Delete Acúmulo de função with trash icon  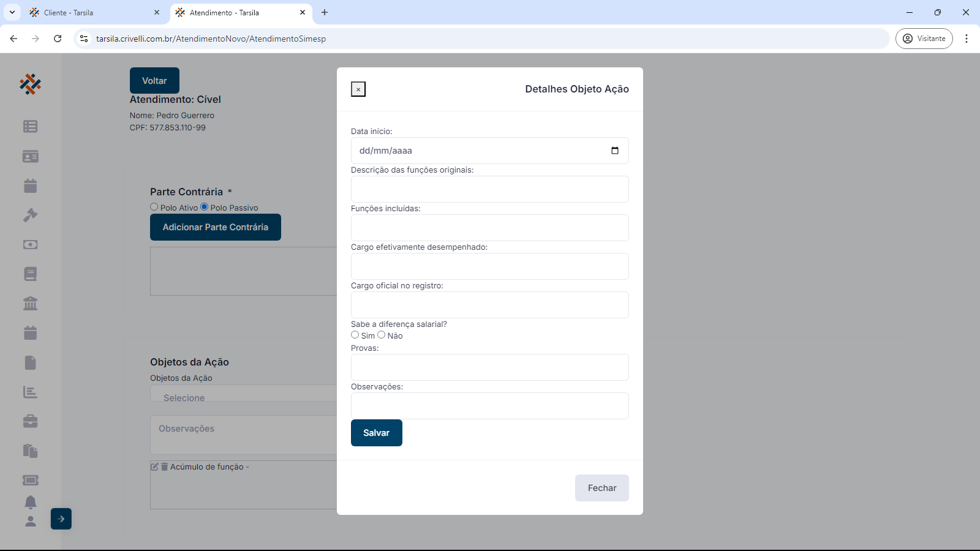tap(164, 467)
